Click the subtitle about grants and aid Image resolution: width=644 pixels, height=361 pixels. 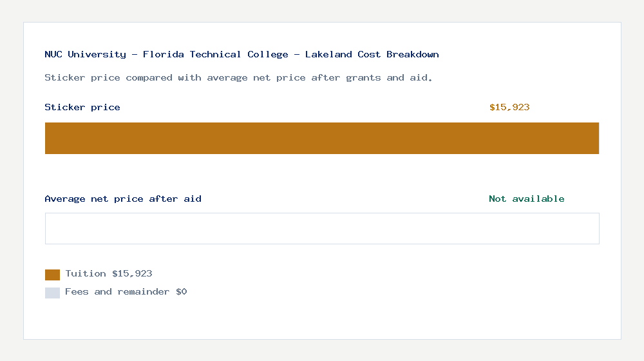click(239, 78)
